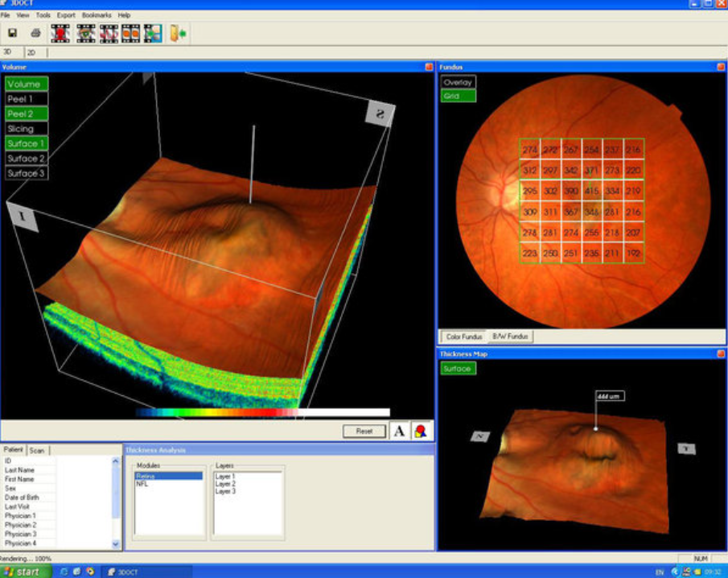728x578 pixels.
Task: Click the 371 thickness grid cell
Action: pos(592,170)
